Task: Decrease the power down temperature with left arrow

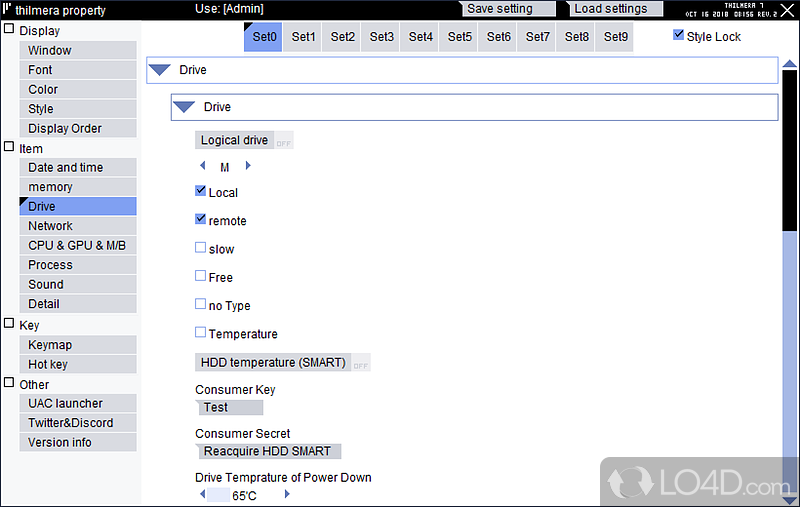Action: click(x=203, y=494)
